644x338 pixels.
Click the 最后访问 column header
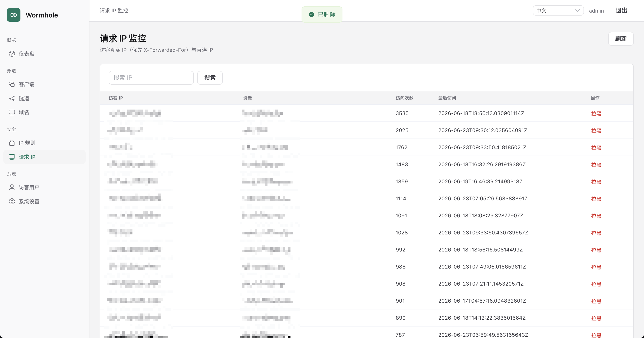click(447, 98)
